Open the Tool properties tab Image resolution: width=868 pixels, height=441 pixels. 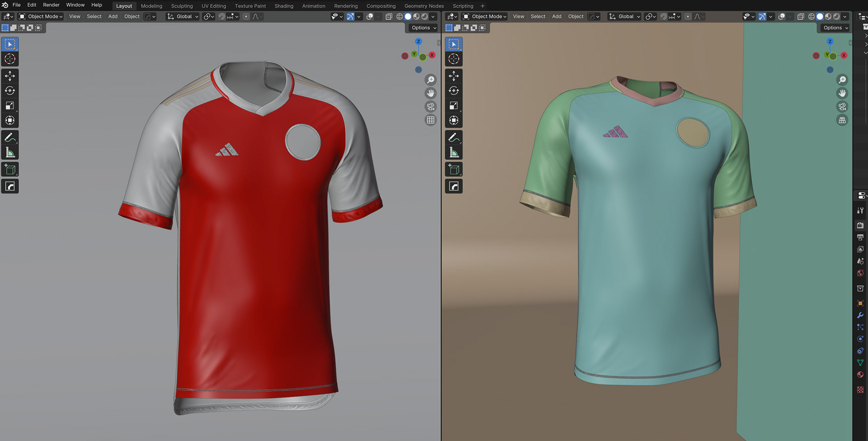coord(860,210)
